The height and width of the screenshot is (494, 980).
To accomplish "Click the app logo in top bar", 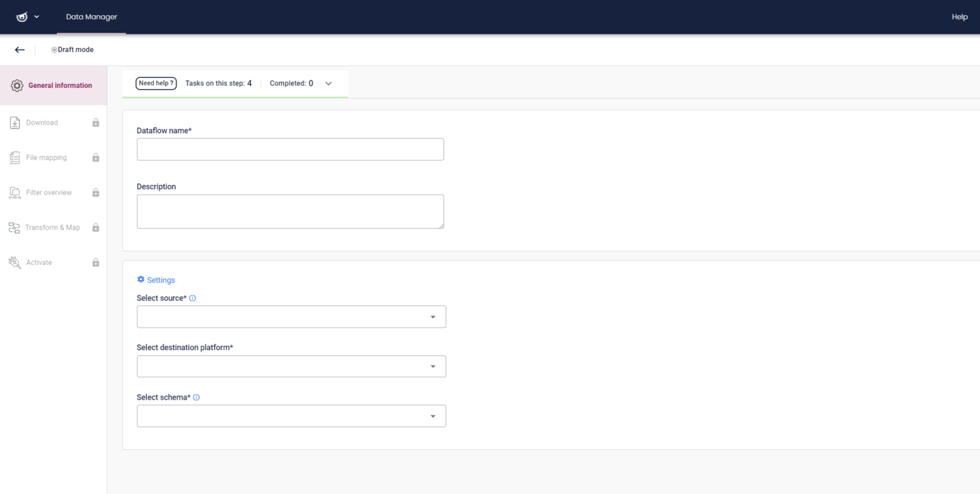I will [x=22, y=17].
